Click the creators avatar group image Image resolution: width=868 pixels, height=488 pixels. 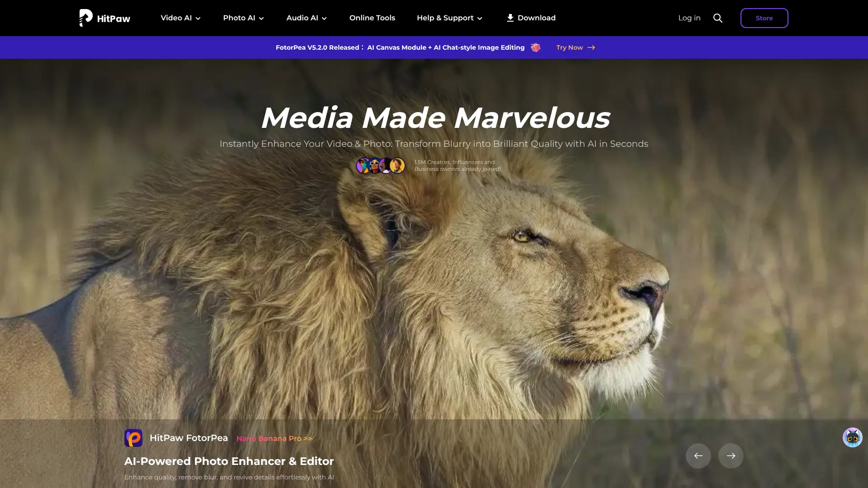(x=381, y=166)
